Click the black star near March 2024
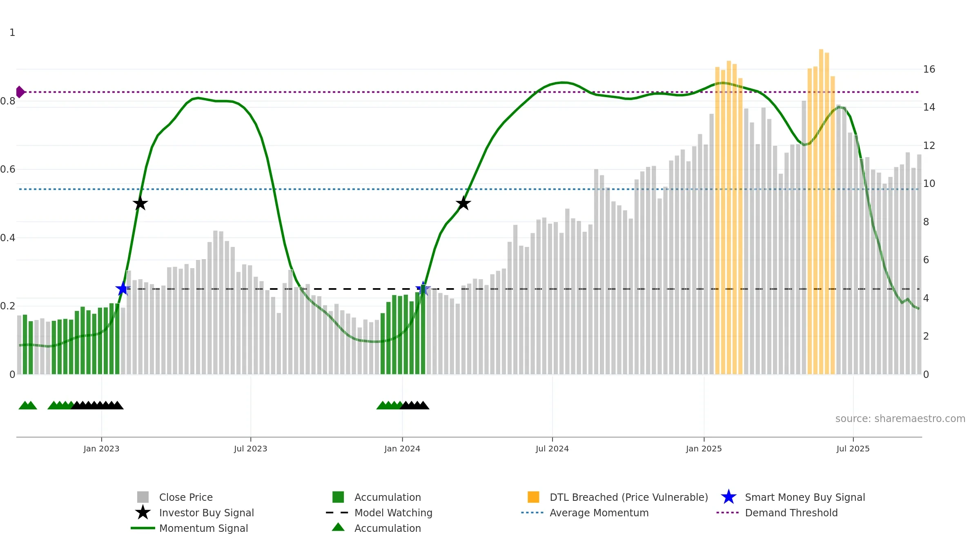This screenshot has width=980, height=551. click(x=463, y=203)
